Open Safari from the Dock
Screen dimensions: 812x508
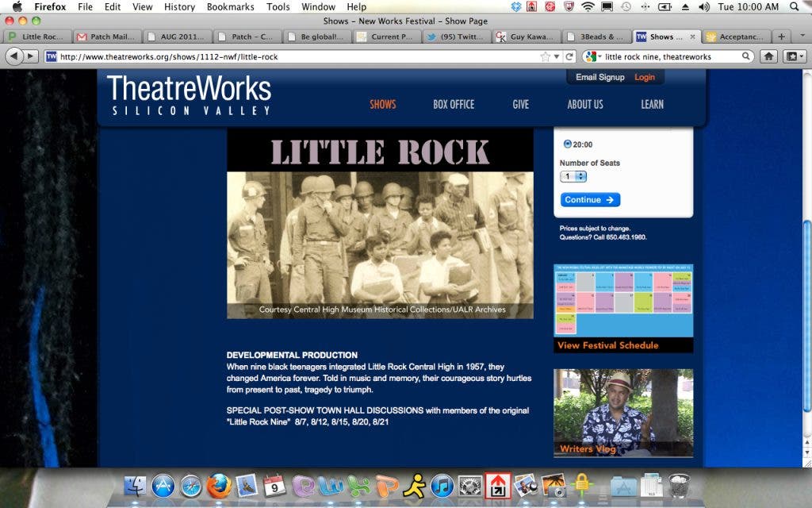point(191,487)
